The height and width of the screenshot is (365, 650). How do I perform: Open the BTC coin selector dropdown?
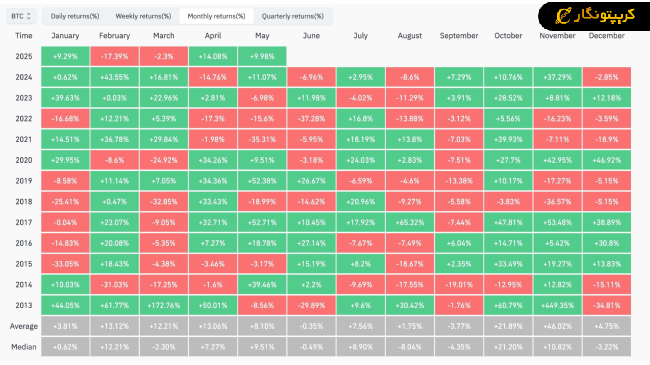22,16
